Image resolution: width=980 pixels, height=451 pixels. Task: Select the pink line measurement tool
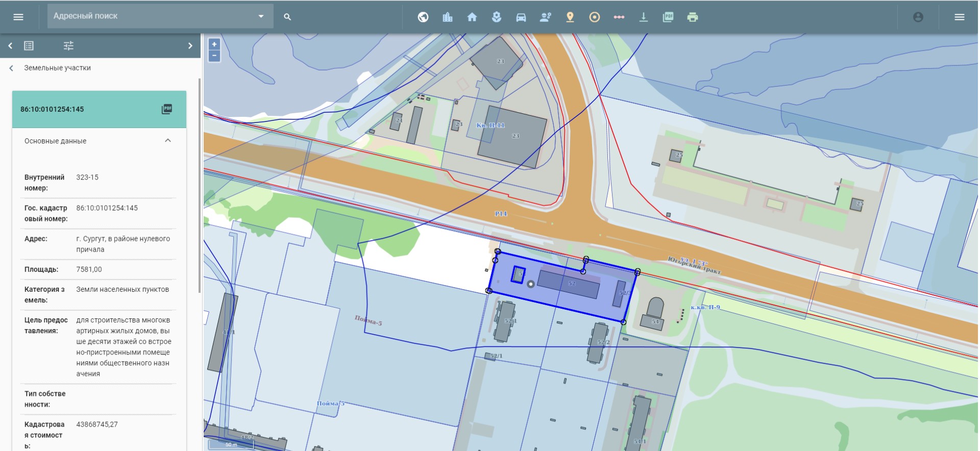click(x=619, y=17)
